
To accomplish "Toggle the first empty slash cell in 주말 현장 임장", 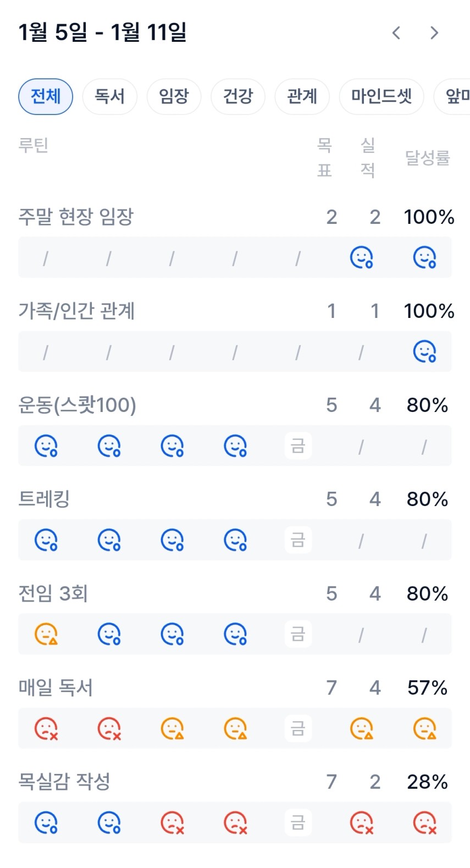I will pyautogui.click(x=46, y=257).
